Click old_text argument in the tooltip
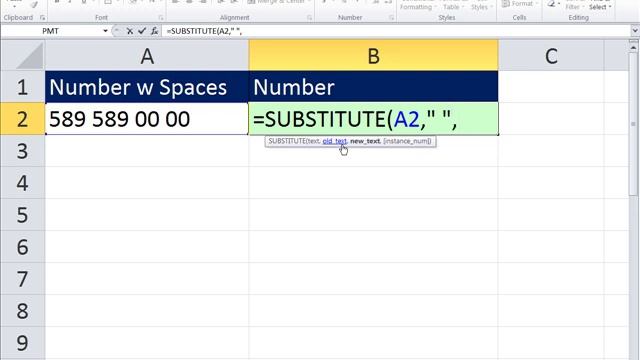Screen dimensions: 640x360 (334, 141)
